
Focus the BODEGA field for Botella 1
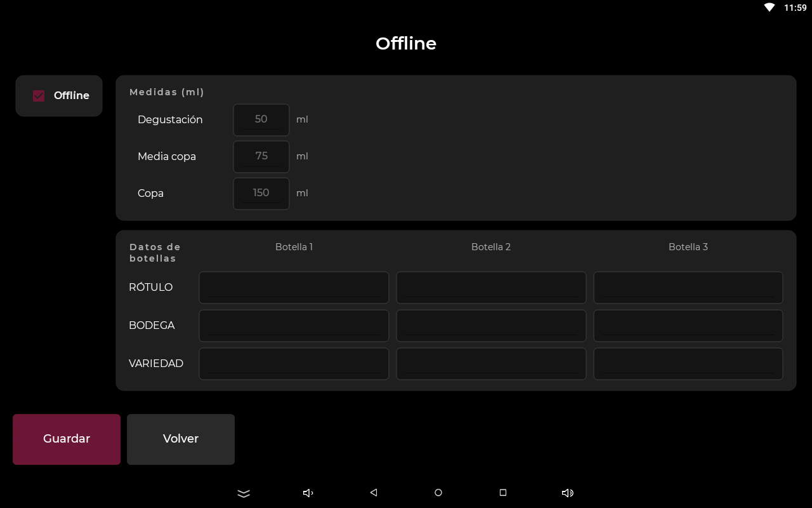coord(294,326)
